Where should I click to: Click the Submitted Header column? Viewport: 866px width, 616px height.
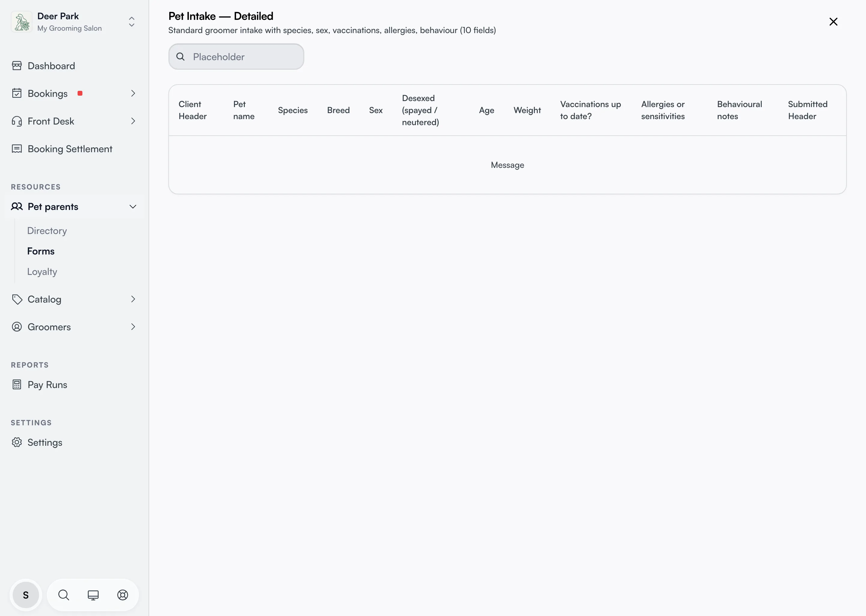(808, 110)
